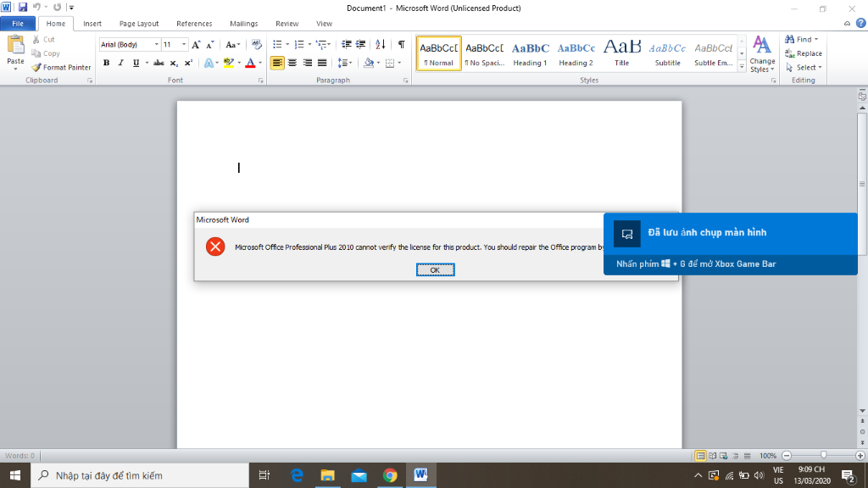Click the Superscript icon
The height and width of the screenshot is (488, 868).
[x=188, y=63]
